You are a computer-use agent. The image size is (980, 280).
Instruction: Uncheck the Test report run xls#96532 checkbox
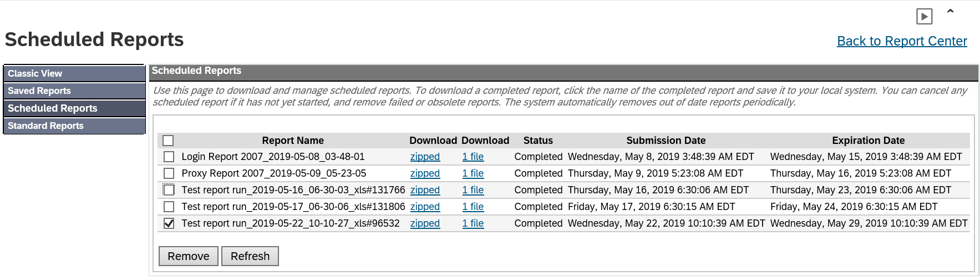pos(169,223)
